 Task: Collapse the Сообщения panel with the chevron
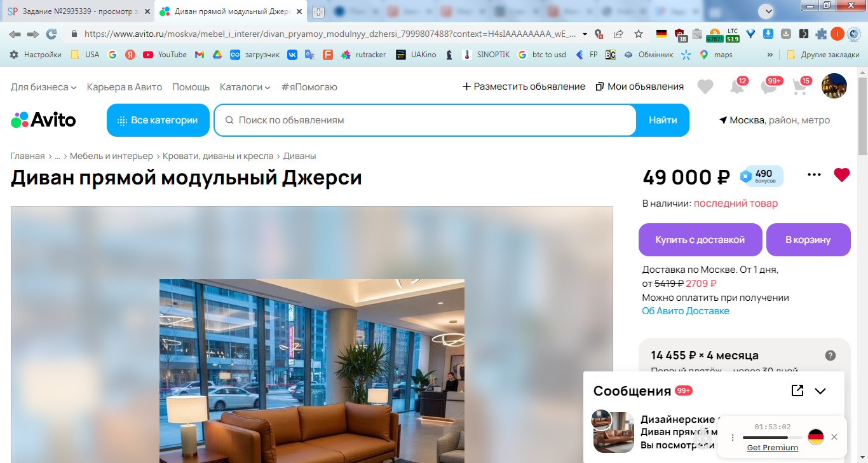820,391
